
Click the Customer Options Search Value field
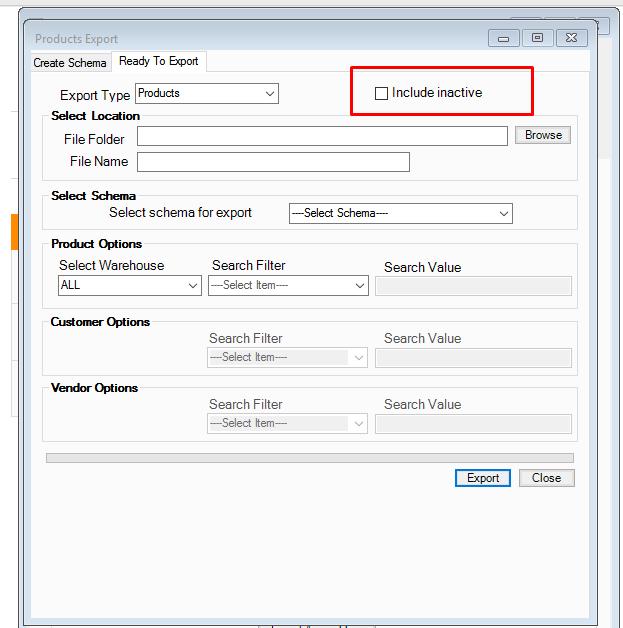pos(473,358)
